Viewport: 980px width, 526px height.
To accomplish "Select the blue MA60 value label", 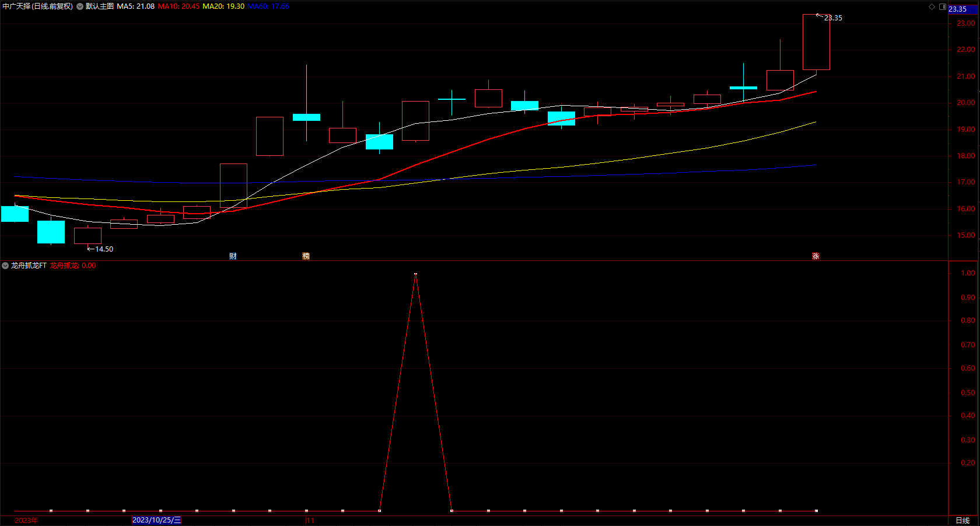I will (268, 6).
